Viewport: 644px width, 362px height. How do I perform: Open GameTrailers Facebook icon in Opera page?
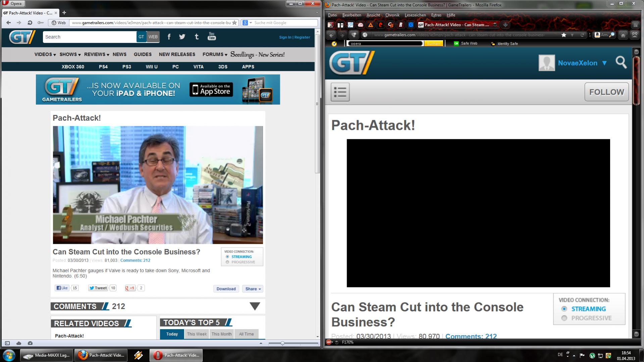(x=169, y=37)
